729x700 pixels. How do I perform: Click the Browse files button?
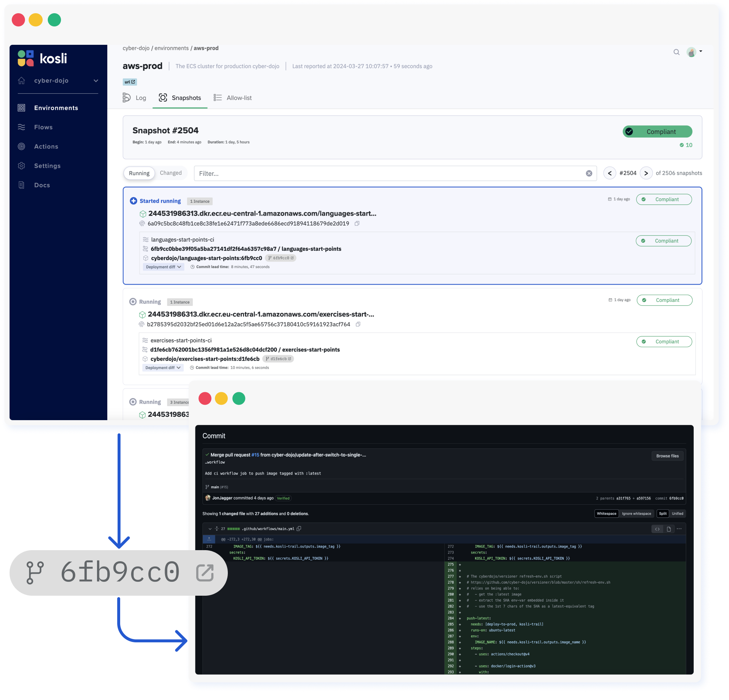click(x=667, y=456)
